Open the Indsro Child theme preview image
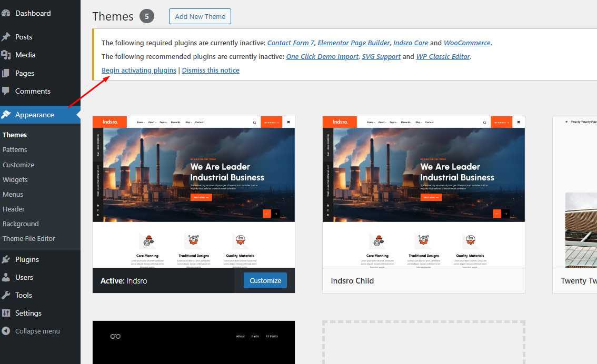This screenshot has width=597, height=364. (x=423, y=192)
